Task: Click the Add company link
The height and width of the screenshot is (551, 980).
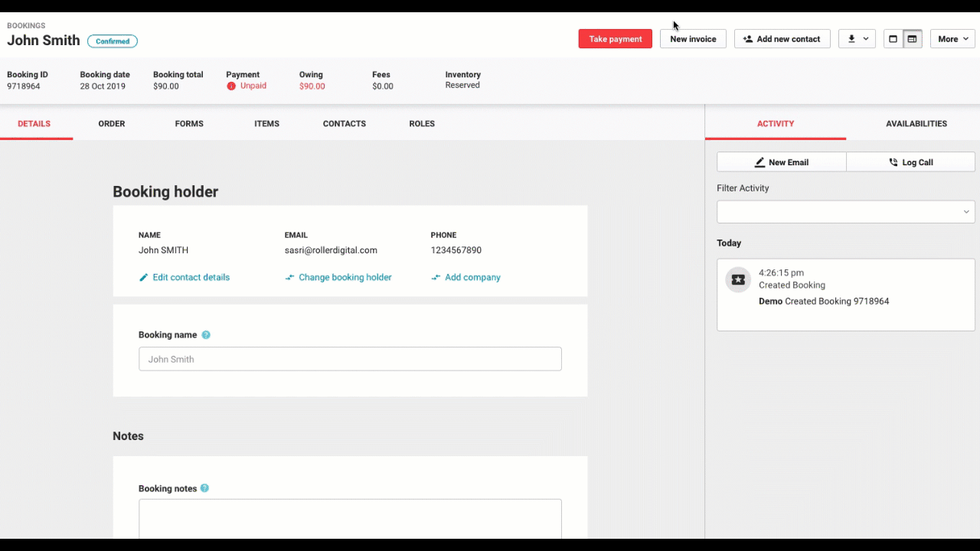Action: tap(465, 277)
